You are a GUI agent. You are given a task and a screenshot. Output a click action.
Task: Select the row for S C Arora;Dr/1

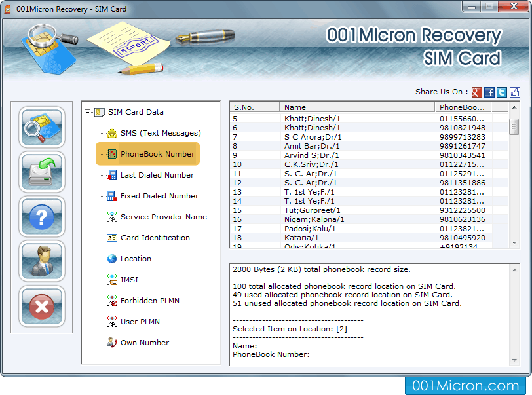(370, 137)
